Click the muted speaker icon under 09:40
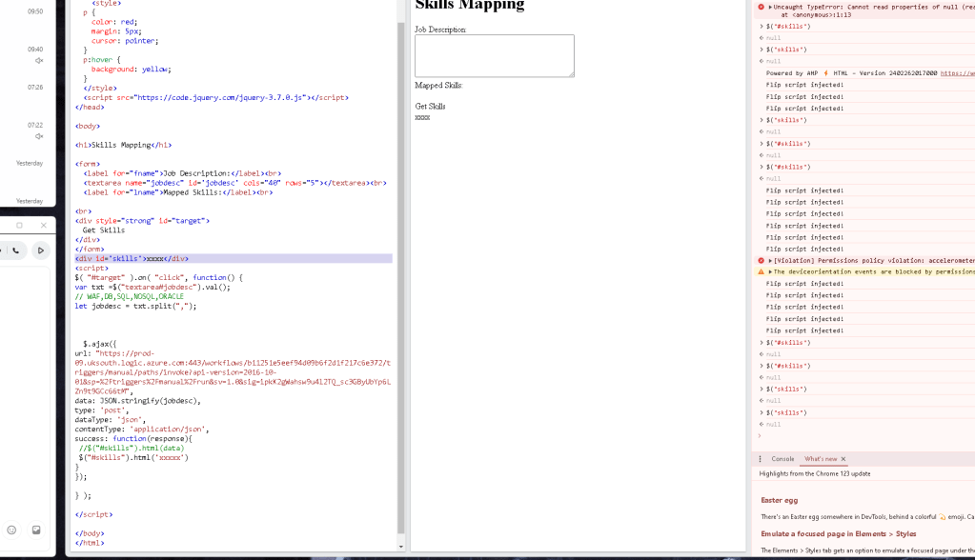 38,60
